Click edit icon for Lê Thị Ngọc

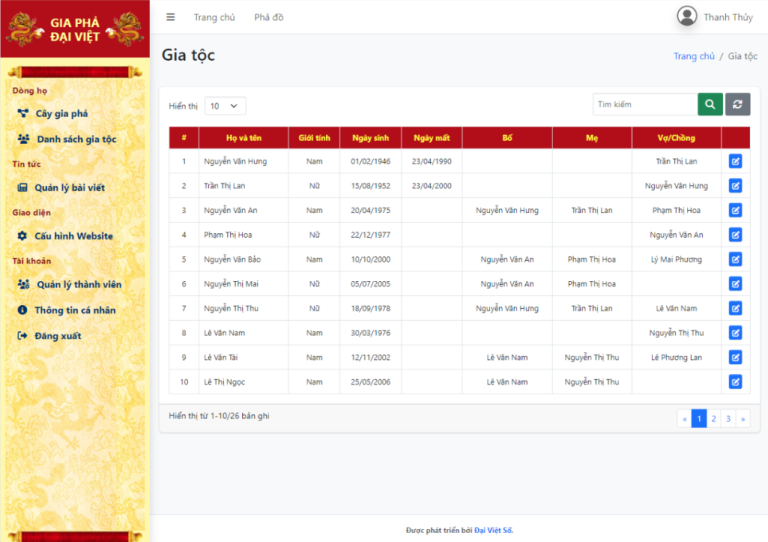pos(736,382)
